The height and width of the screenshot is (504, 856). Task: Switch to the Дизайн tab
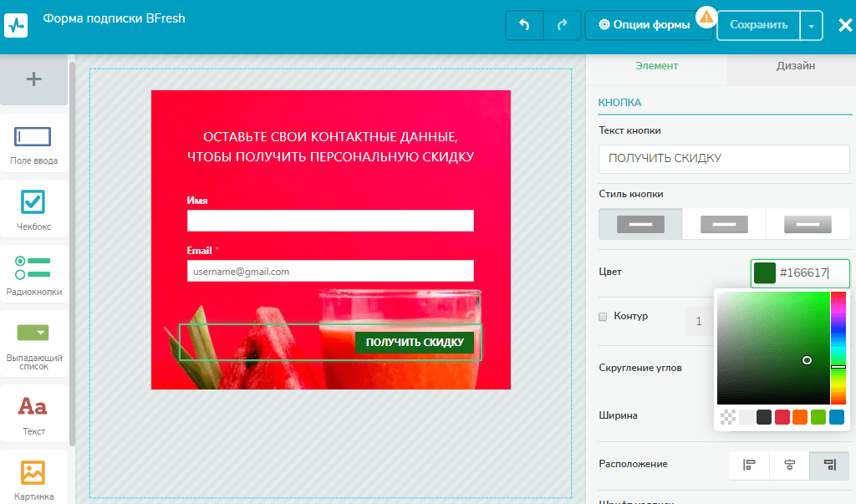[796, 65]
